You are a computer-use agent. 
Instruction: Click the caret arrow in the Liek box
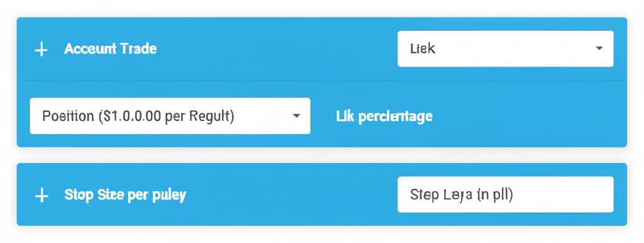(x=599, y=48)
